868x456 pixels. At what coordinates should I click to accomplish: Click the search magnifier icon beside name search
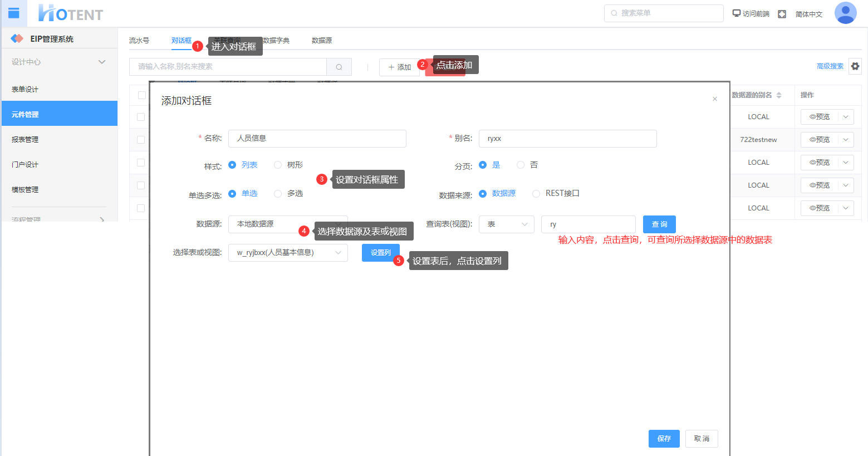[339, 67]
